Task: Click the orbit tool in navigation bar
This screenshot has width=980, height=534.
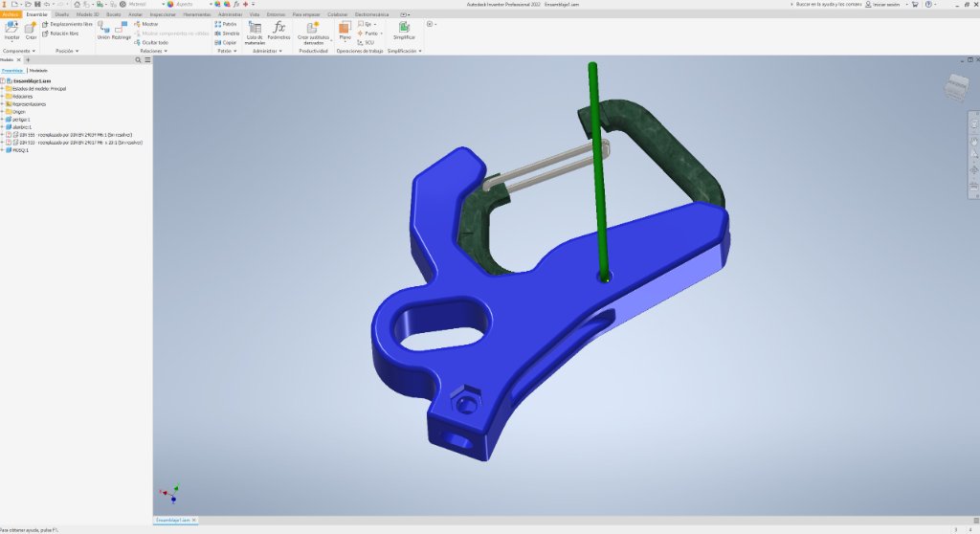Action: pyautogui.click(x=973, y=170)
